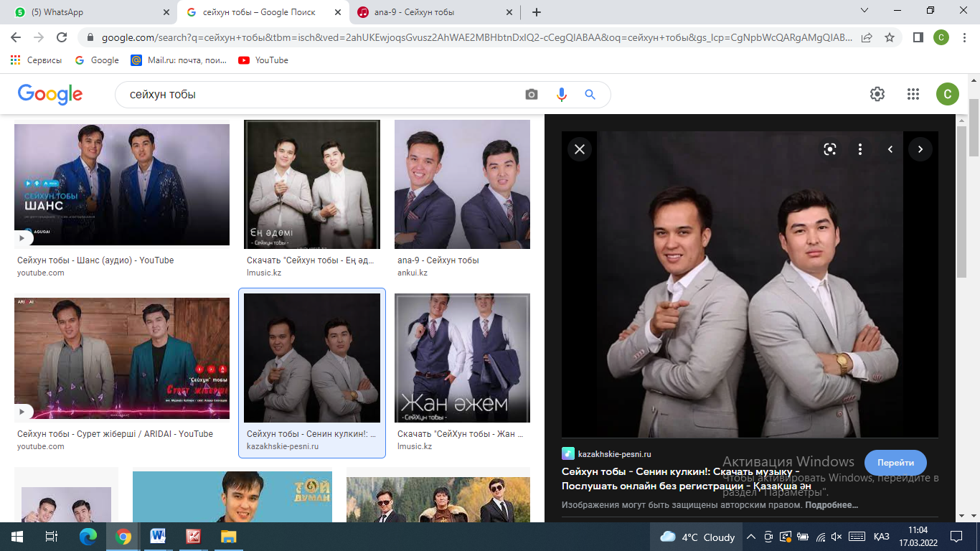
Task: Open the Жан әжем image thumbnail
Action: point(462,358)
